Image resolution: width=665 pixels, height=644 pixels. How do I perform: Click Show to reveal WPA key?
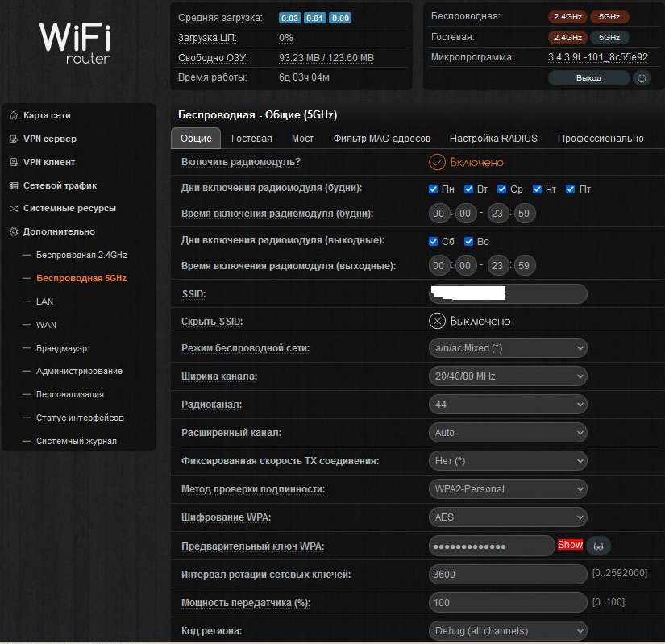[x=570, y=545]
